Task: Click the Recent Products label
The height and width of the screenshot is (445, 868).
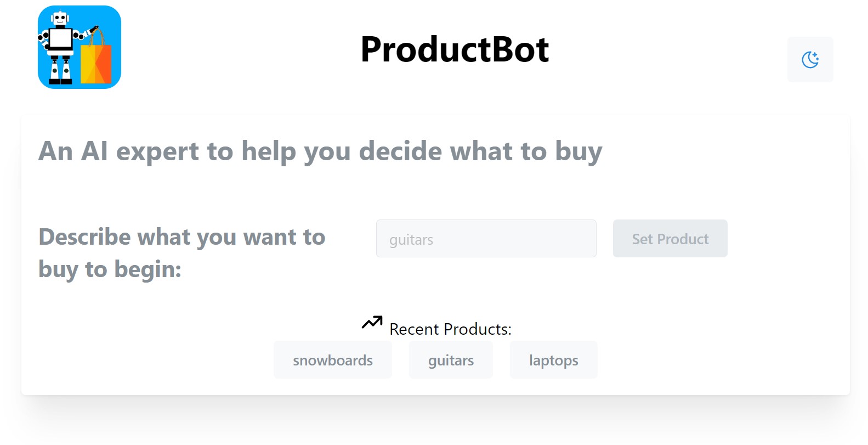Action: pyautogui.click(x=450, y=329)
